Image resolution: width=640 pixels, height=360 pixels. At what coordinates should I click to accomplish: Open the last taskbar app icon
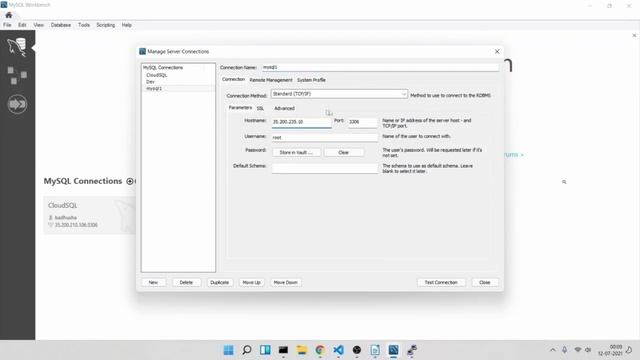pos(412,350)
